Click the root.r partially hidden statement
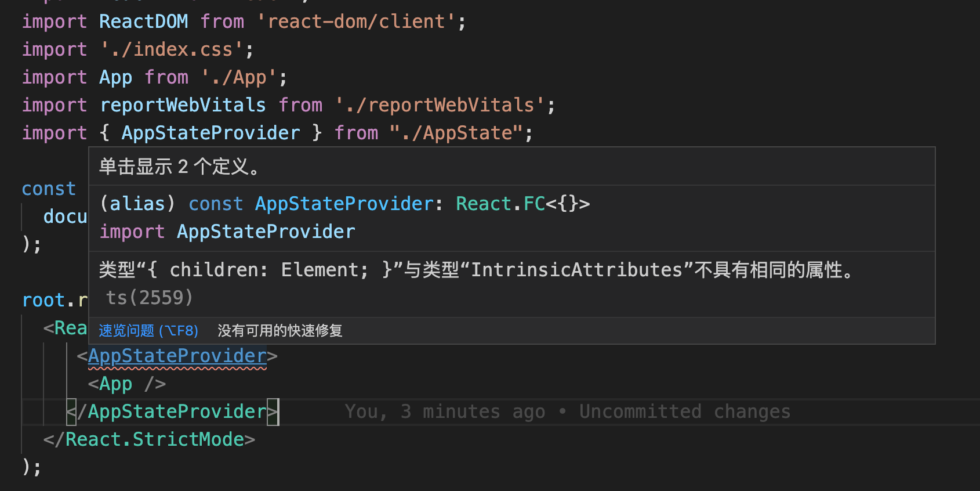The image size is (980, 491). coord(54,300)
